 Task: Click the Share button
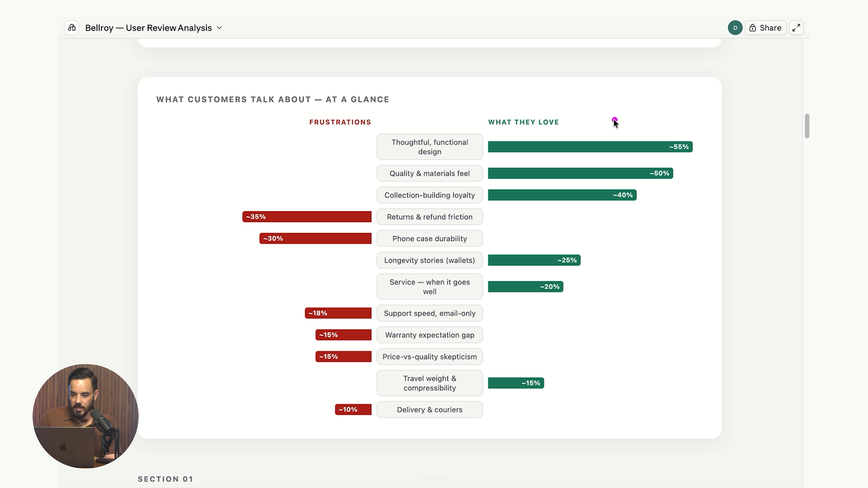pyautogui.click(x=766, y=28)
